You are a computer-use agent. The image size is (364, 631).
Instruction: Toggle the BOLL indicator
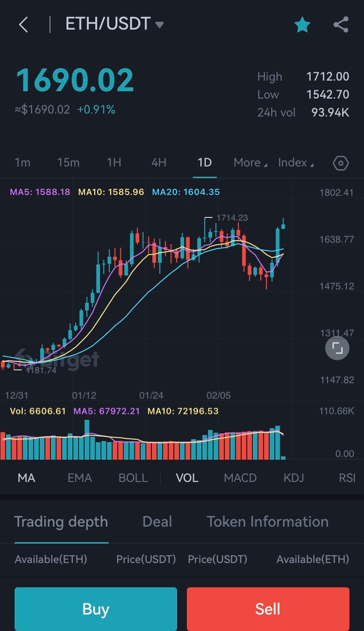(x=133, y=478)
